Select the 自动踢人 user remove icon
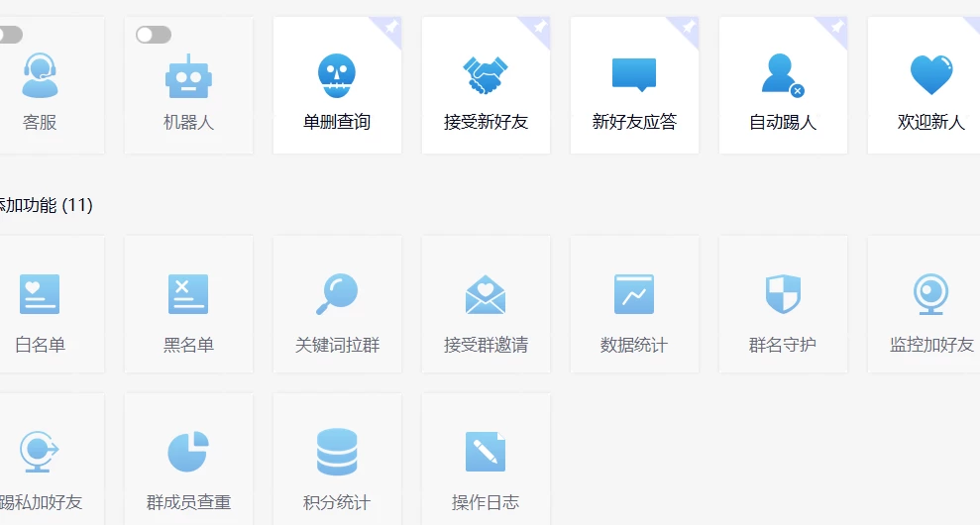980x525 pixels. click(782, 75)
